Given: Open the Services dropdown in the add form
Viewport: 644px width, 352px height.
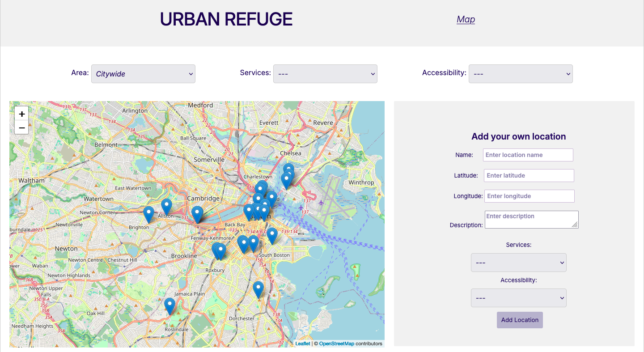Looking at the screenshot, I should 519,263.
